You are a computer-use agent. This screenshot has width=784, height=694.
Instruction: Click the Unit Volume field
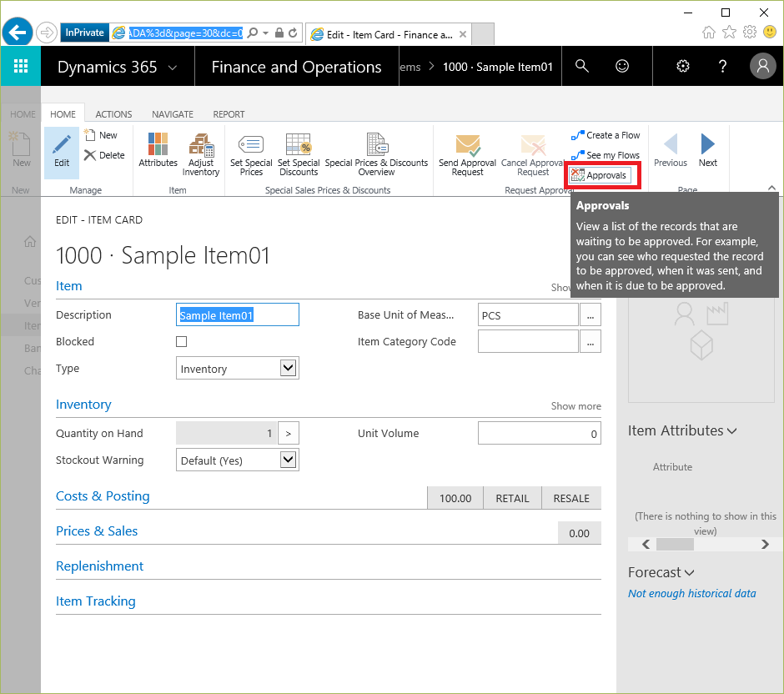point(540,433)
